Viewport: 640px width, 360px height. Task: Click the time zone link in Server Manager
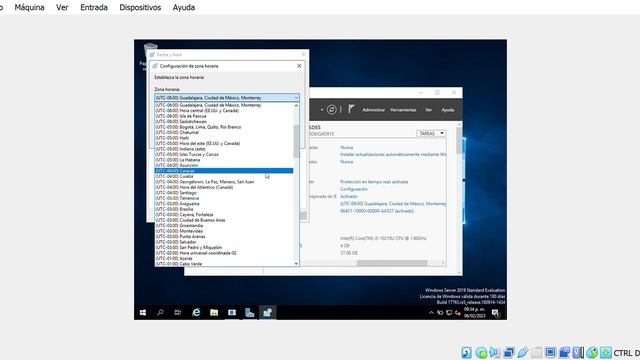(x=393, y=203)
